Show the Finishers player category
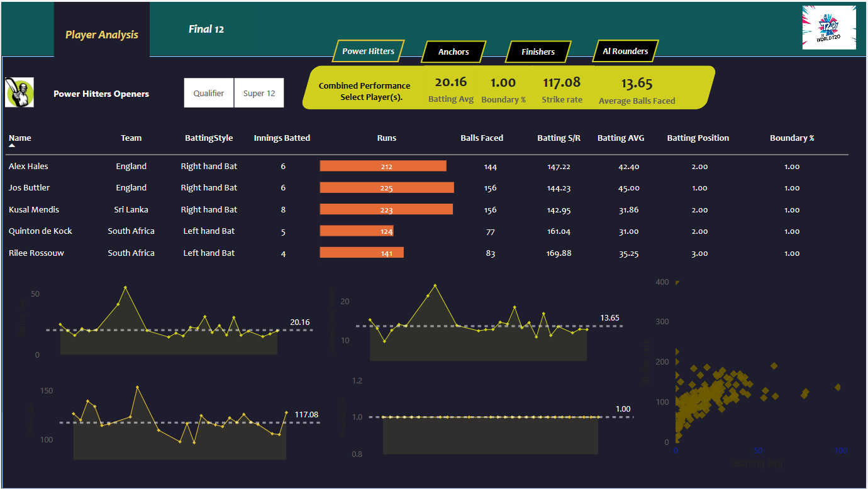This screenshot has width=868, height=489. (538, 52)
